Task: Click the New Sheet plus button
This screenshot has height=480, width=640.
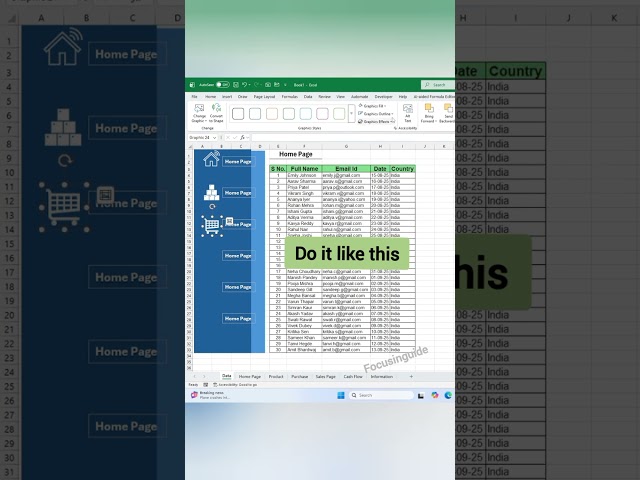Action: point(411,376)
